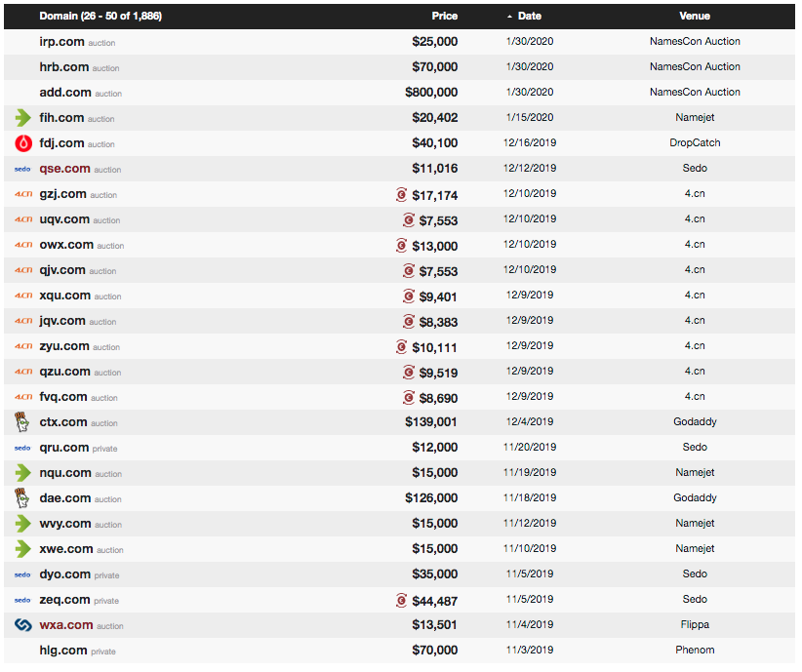Click the Namejet arrow icon beside wvy.com
Viewport: 802px width, 672px height.
pyautogui.click(x=23, y=524)
